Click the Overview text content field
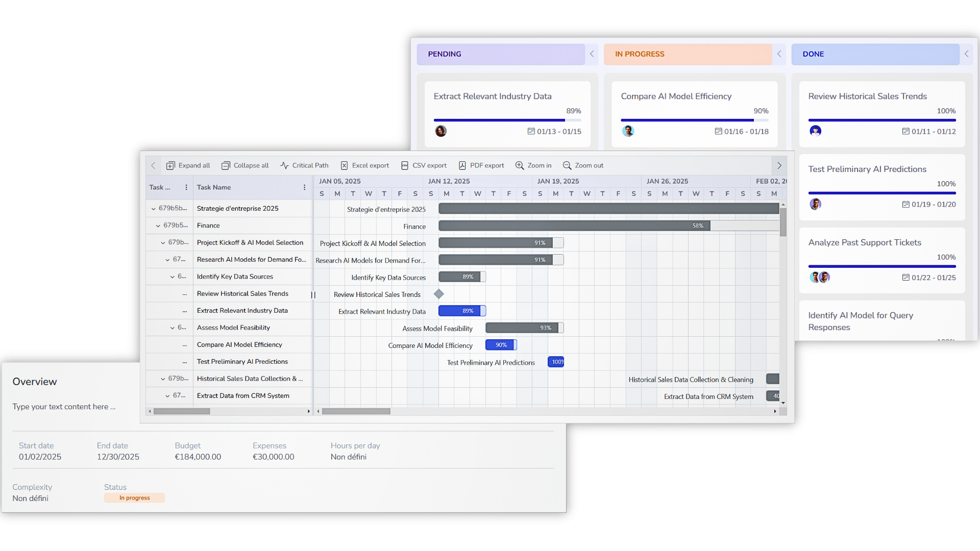 (64, 407)
